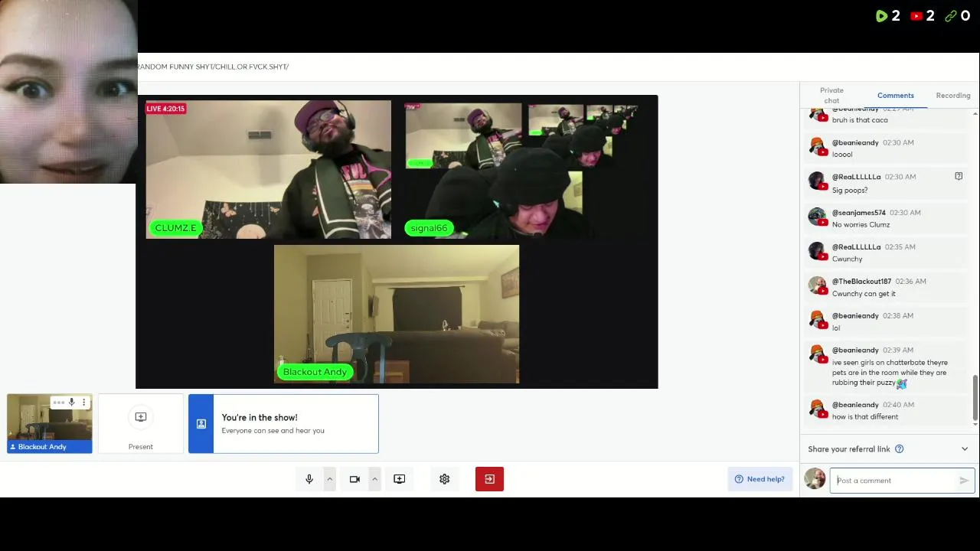Click the LIVE 4:20:15 timer badge
Viewport: 980px width, 551px height.
(x=166, y=109)
